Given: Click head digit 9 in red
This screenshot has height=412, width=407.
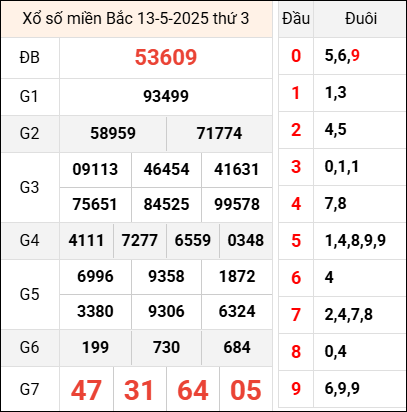Looking at the screenshot, I should (296, 389).
